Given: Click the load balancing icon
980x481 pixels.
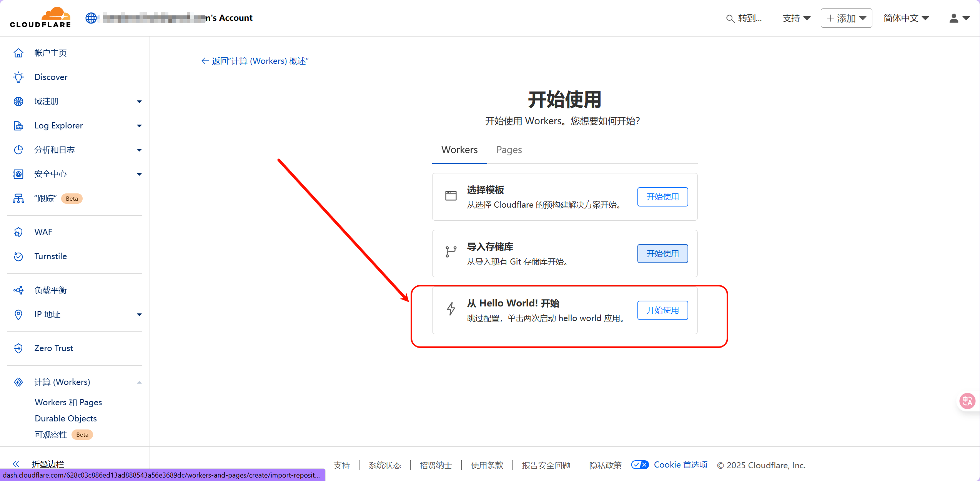Looking at the screenshot, I should (x=18, y=290).
